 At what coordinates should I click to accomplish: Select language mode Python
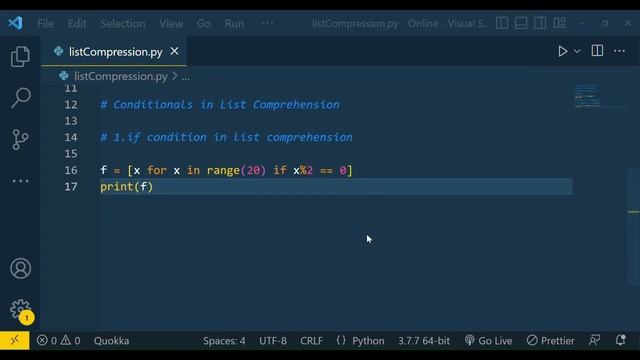[x=368, y=341]
